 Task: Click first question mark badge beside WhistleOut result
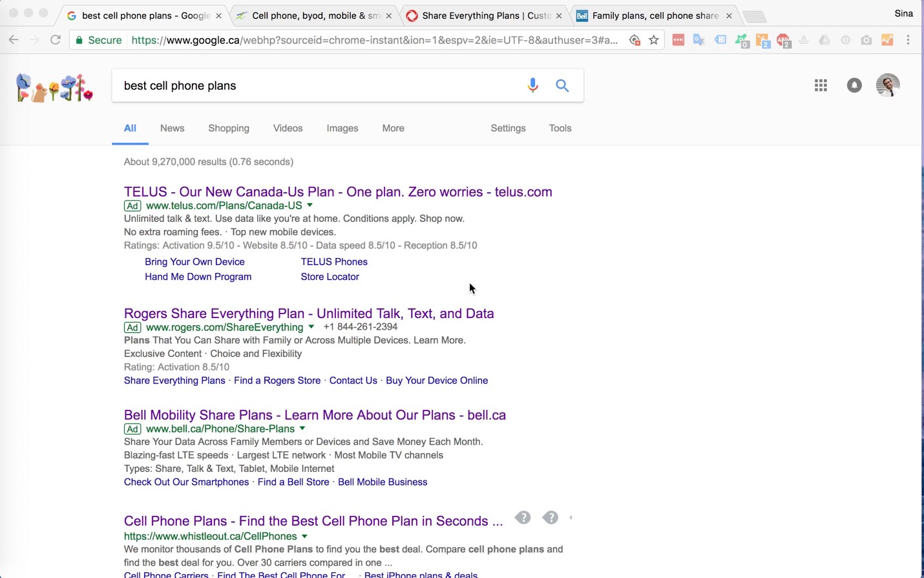click(x=523, y=518)
